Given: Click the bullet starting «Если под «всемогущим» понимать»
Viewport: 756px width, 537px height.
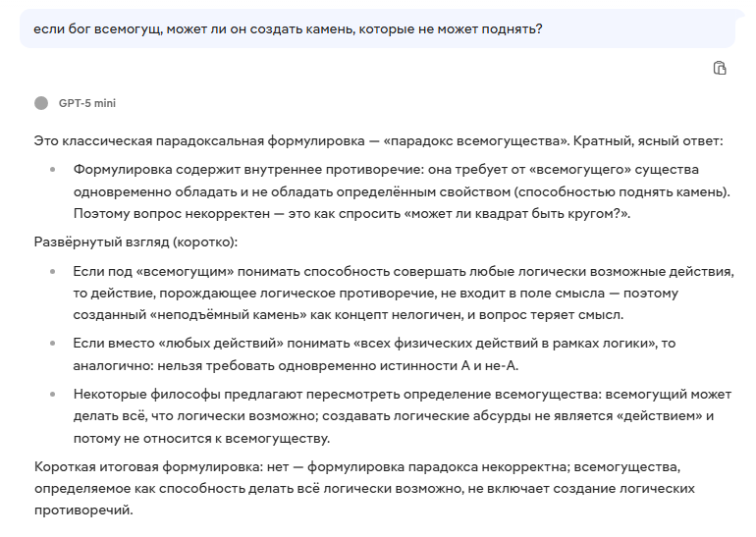Looking at the screenshot, I should pyautogui.click(x=403, y=293).
